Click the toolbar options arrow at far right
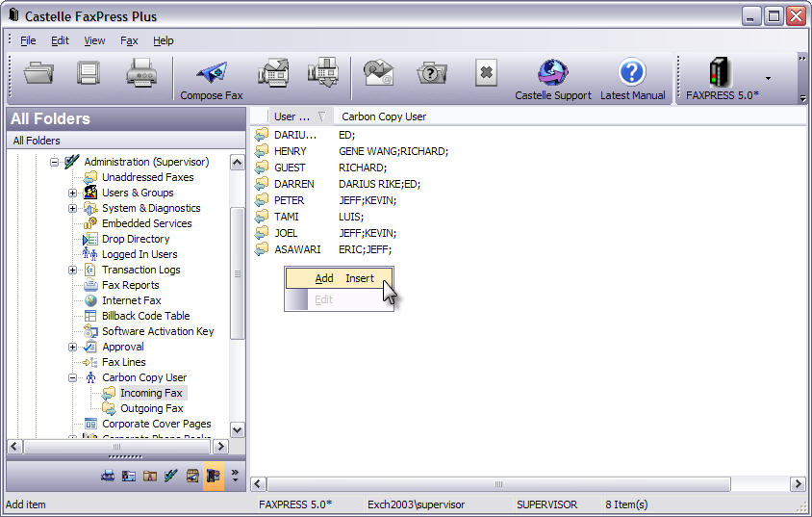 (802, 98)
